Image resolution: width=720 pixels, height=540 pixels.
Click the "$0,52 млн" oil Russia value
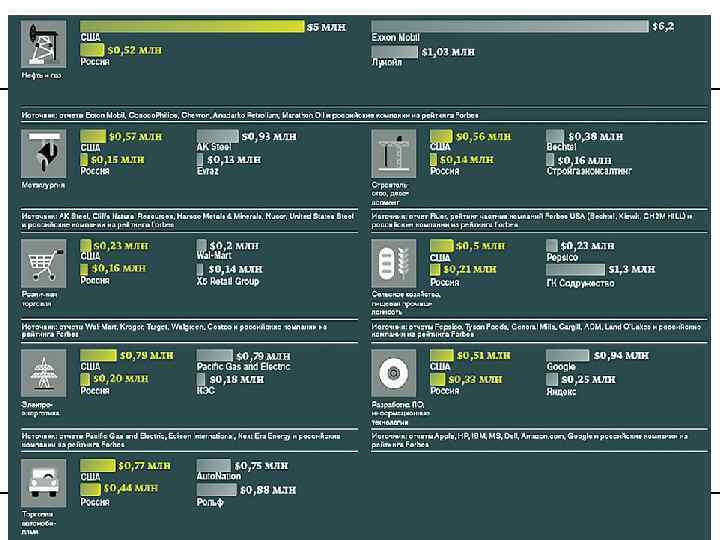[135, 50]
